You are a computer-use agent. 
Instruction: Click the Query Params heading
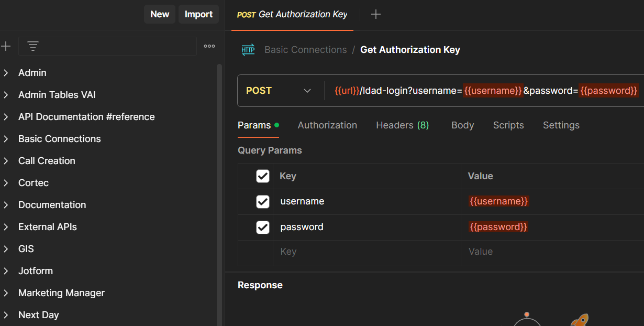pos(270,150)
